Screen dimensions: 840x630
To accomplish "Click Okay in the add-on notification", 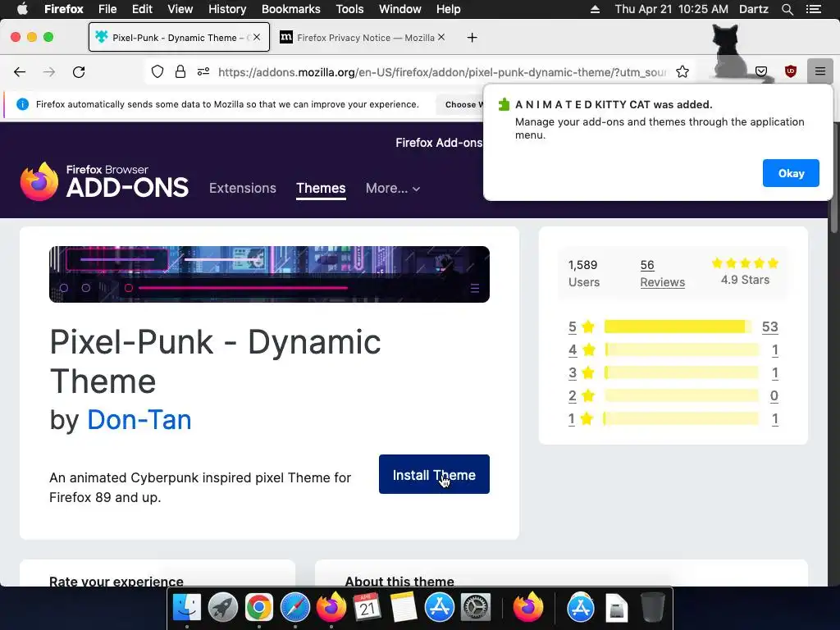I will coord(791,173).
